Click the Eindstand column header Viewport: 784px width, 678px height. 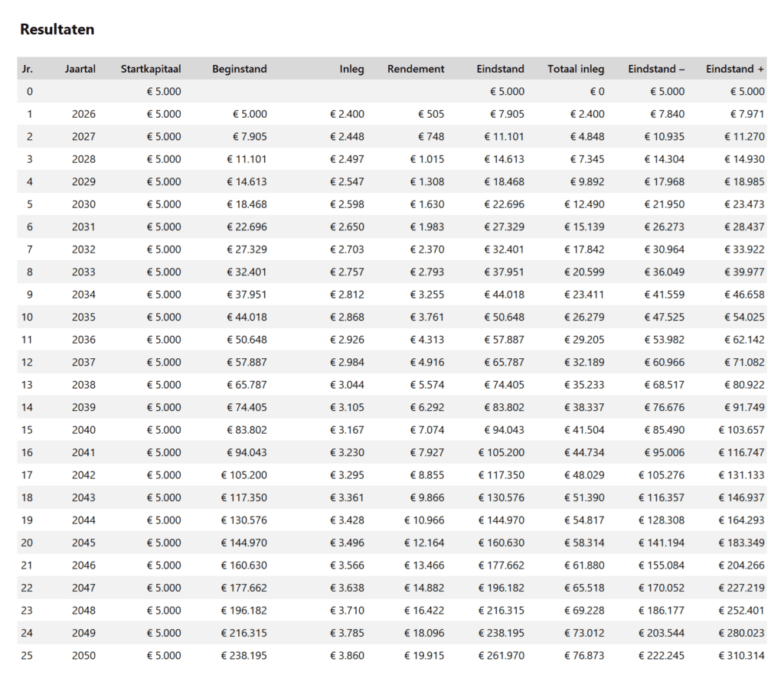[x=501, y=68]
